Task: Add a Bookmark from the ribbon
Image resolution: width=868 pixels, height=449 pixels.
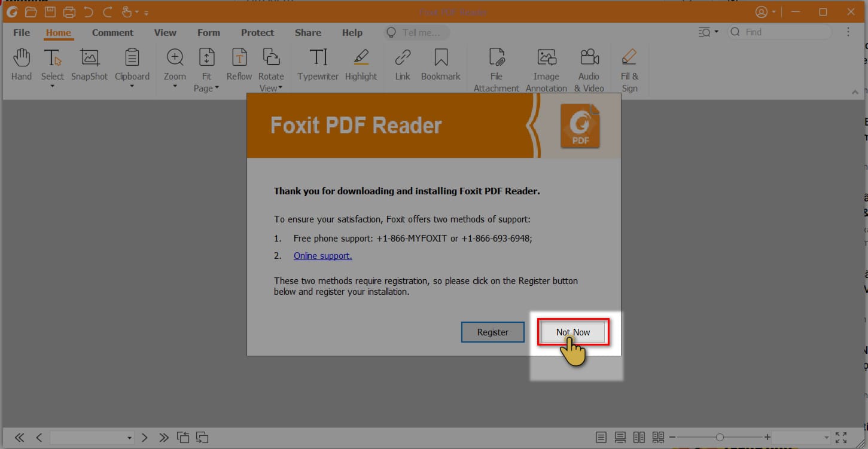Action: tap(441, 65)
